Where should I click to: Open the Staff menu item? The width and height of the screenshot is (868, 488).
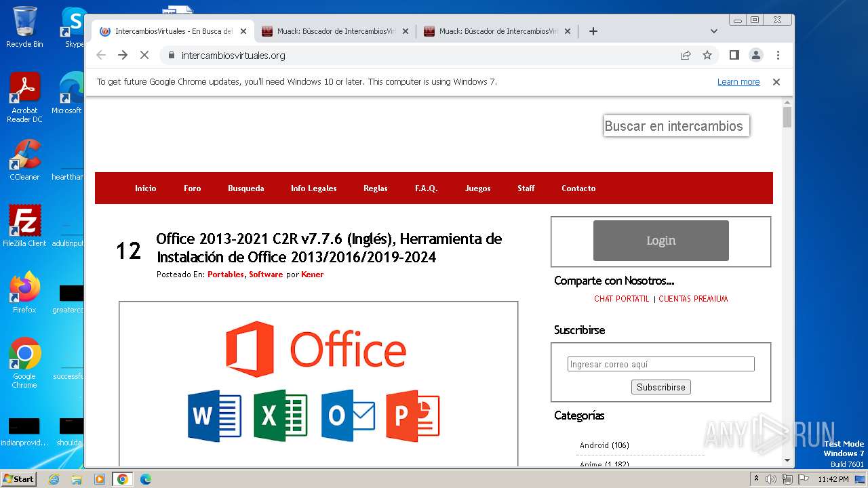click(x=526, y=188)
